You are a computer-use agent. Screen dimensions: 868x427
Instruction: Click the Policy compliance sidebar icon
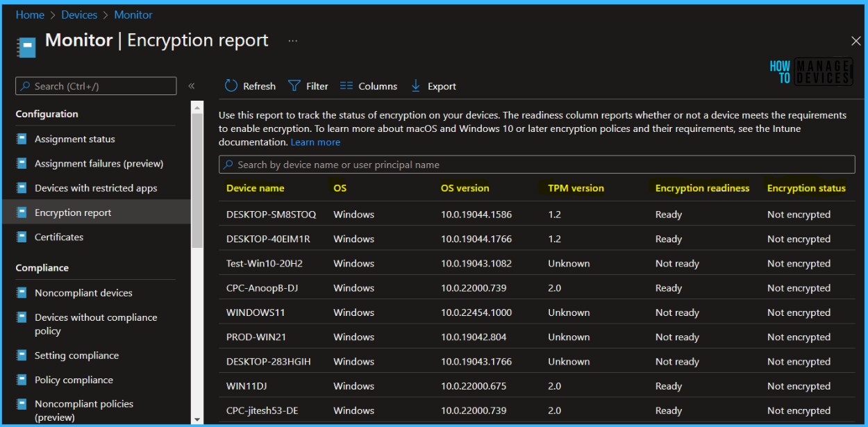click(22, 380)
